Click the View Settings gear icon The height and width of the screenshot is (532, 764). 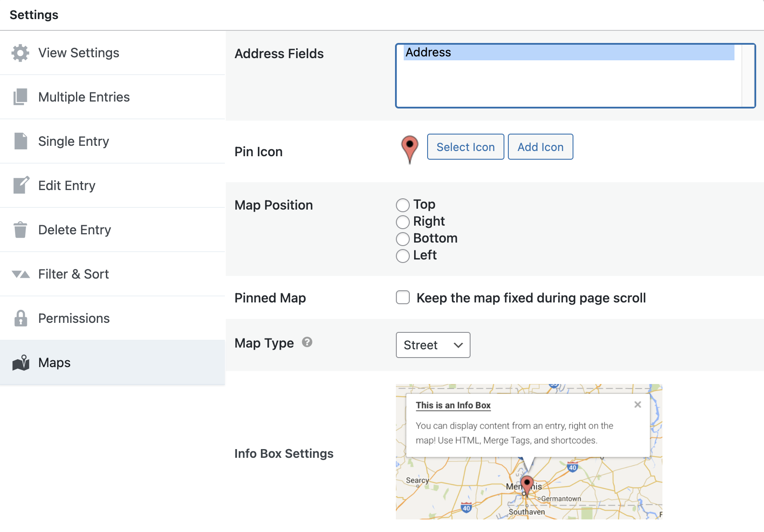(x=20, y=53)
